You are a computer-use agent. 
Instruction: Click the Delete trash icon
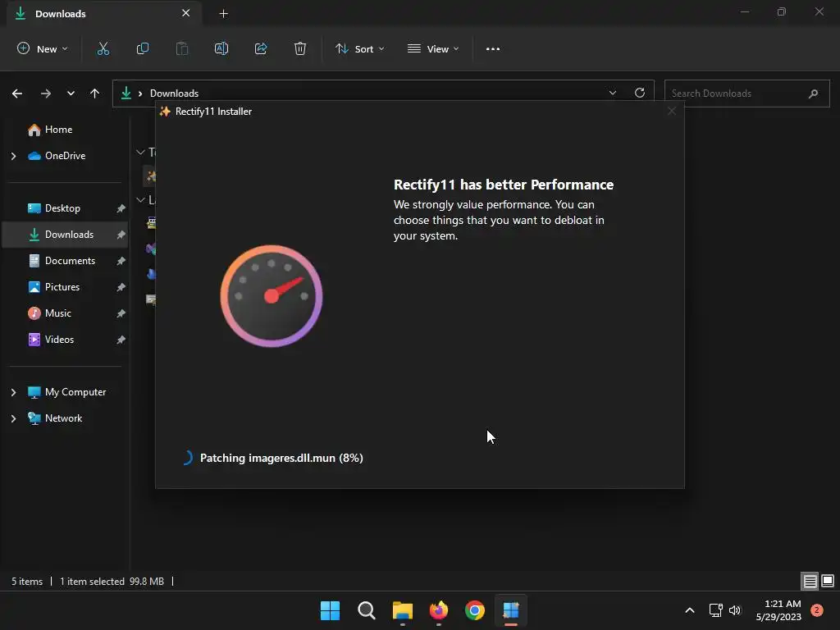coord(300,48)
